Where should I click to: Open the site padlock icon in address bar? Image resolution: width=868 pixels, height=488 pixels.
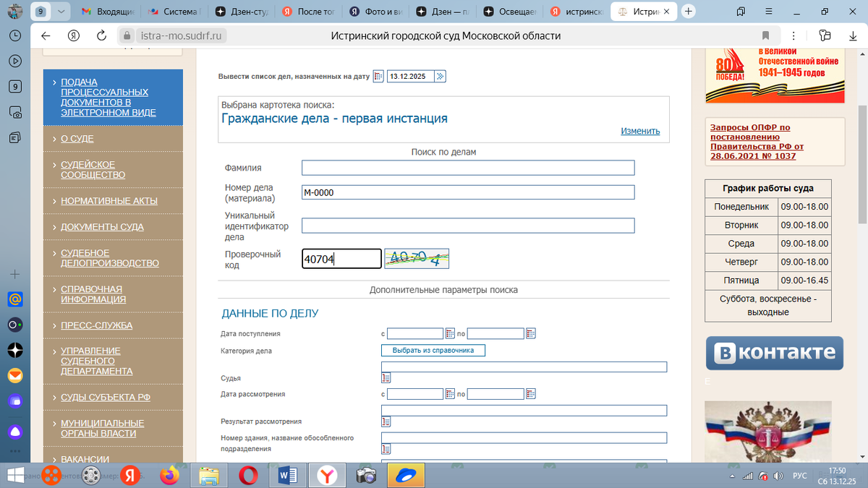click(x=126, y=35)
